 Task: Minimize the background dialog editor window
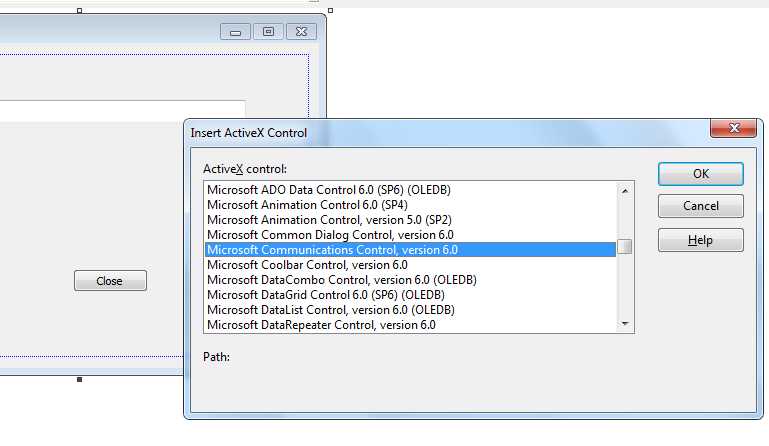click(235, 32)
